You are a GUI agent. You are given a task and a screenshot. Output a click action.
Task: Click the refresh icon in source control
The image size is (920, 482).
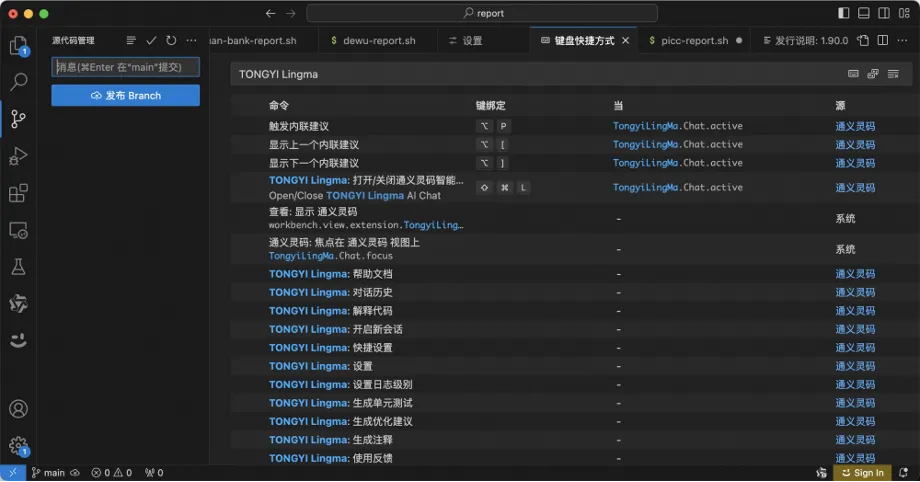pos(171,41)
